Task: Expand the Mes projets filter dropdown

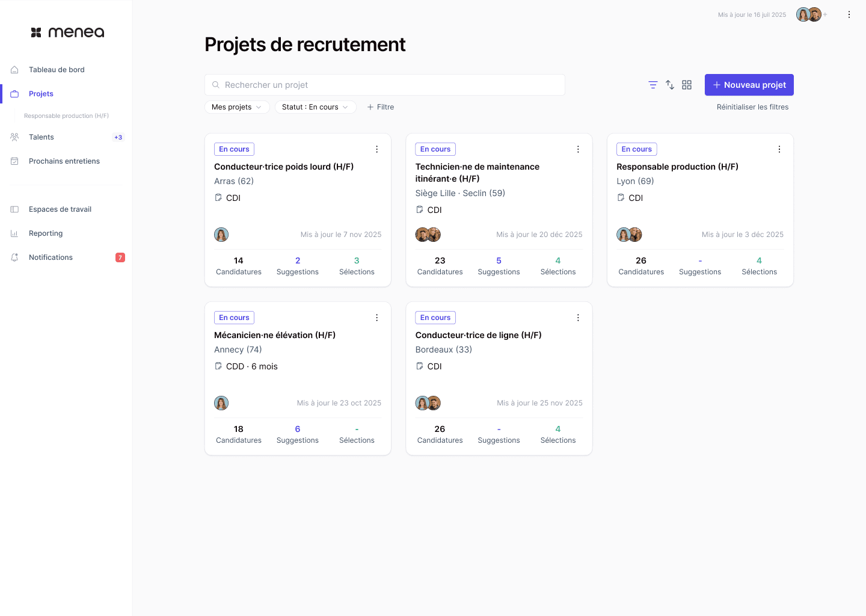Action: 237,106
